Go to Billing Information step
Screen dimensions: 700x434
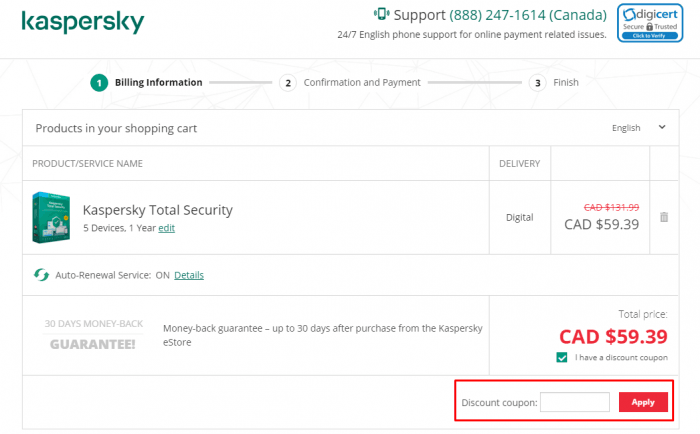click(x=158, y=83)
